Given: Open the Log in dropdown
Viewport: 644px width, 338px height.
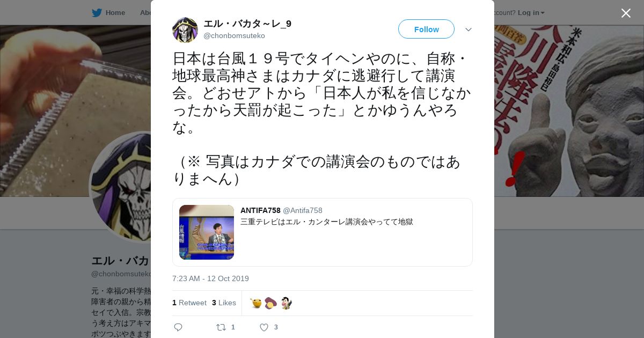Looking at the screenshot, I should point(531,12).
